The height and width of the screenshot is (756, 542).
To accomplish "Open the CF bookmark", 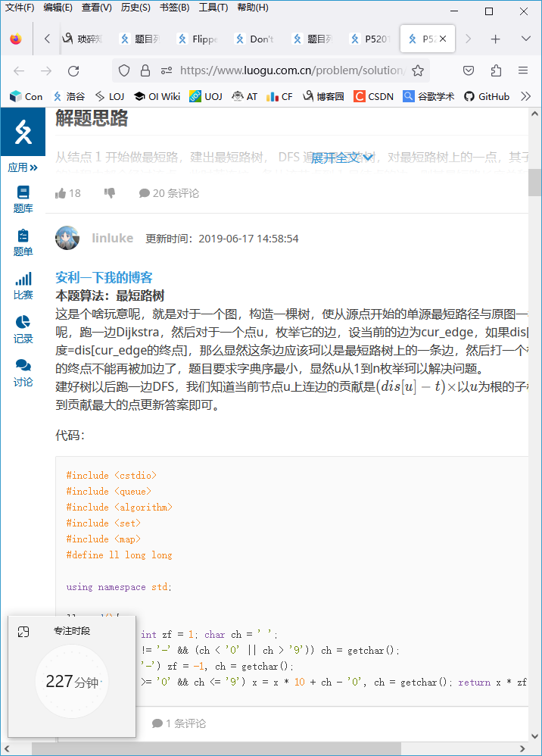I will coord(279,96).
